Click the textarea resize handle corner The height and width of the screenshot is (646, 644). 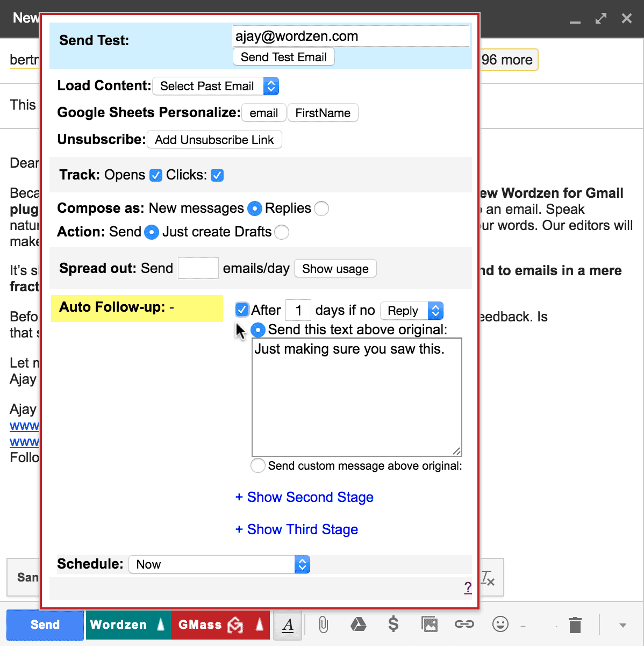[x=456, y=451]
